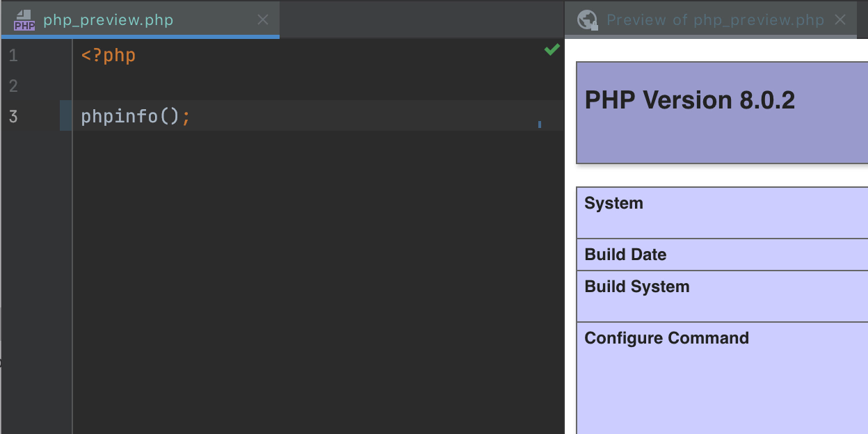Close the Preview of php_preview.php tab
Viewport: 868px width, 434px height.
(x=840, y=20)
